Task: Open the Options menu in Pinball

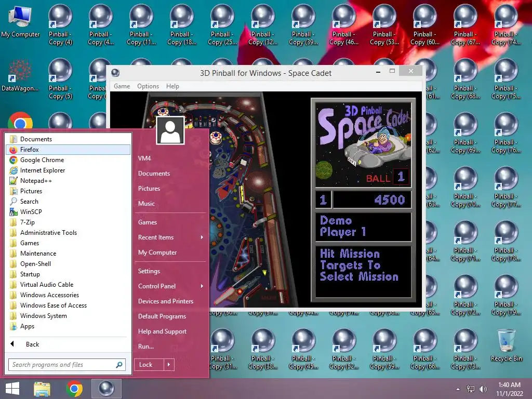Action: click(148, 86)
